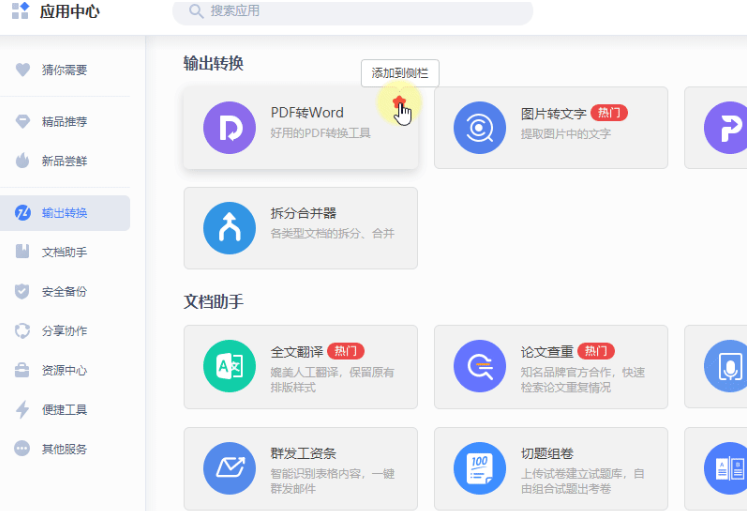Open 其他服务 category

(65, 449)
